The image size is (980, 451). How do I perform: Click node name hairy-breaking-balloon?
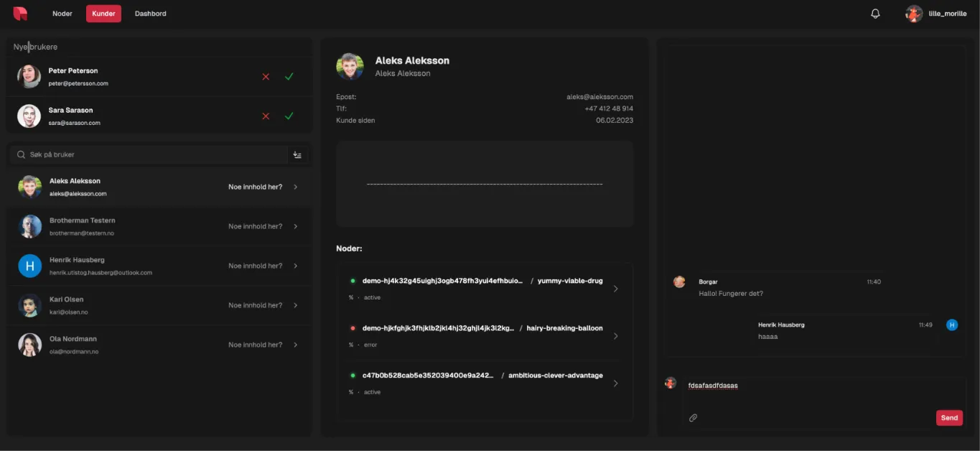(x=565, y=328)
